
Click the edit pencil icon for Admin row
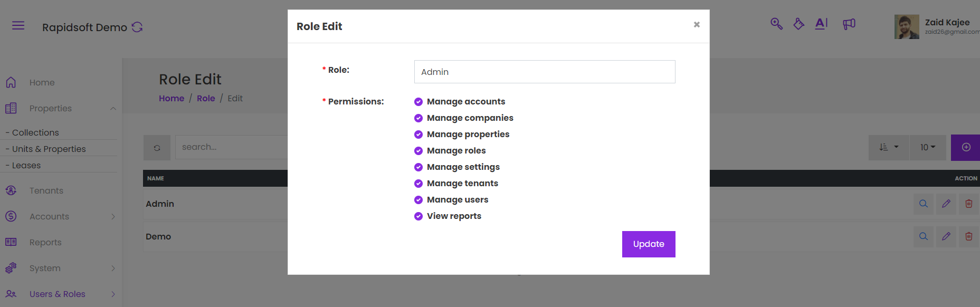[946, 204]
